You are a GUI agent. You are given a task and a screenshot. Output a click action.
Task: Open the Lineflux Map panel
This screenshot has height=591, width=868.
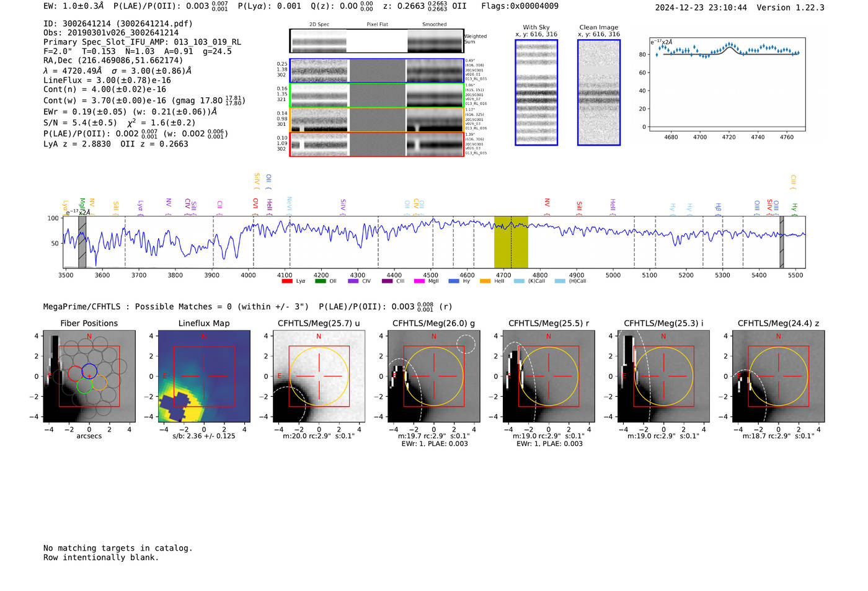(204, 376)
